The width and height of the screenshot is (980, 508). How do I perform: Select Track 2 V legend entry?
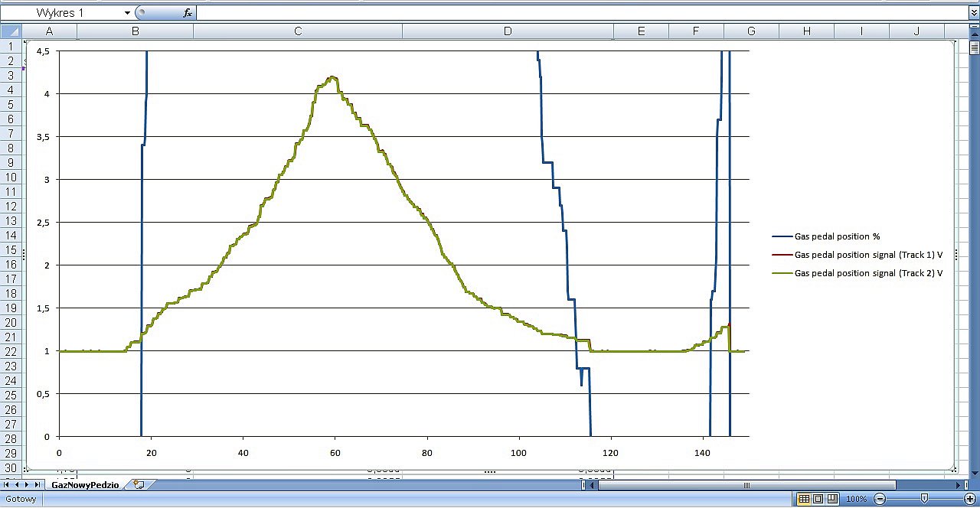tap(868, 273)
